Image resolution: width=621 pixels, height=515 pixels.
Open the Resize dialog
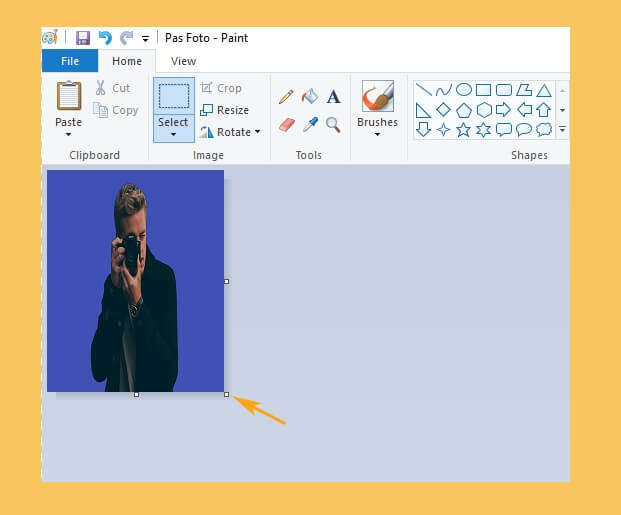pos(225,110)
